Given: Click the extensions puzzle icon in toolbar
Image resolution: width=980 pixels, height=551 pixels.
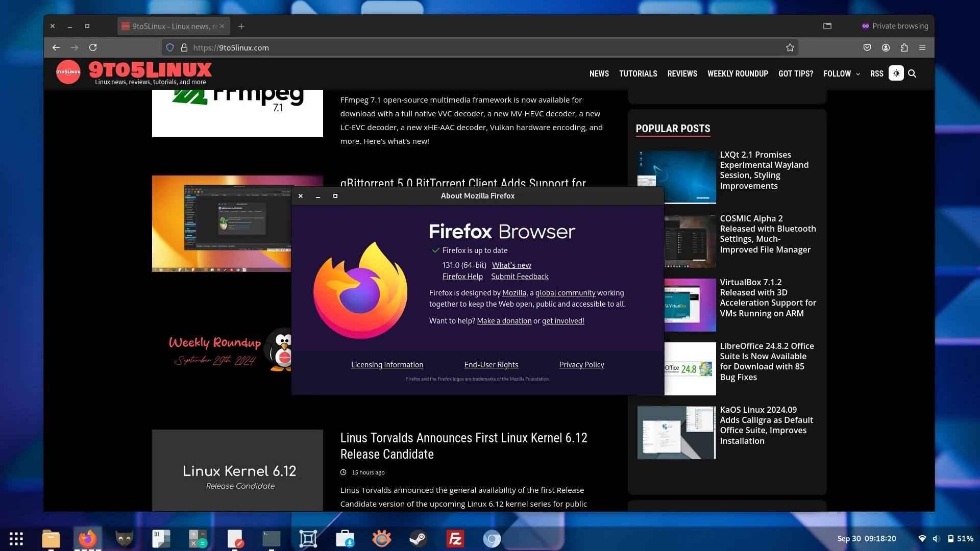Looking at the screenshot, I should click(x=904, y=47).
